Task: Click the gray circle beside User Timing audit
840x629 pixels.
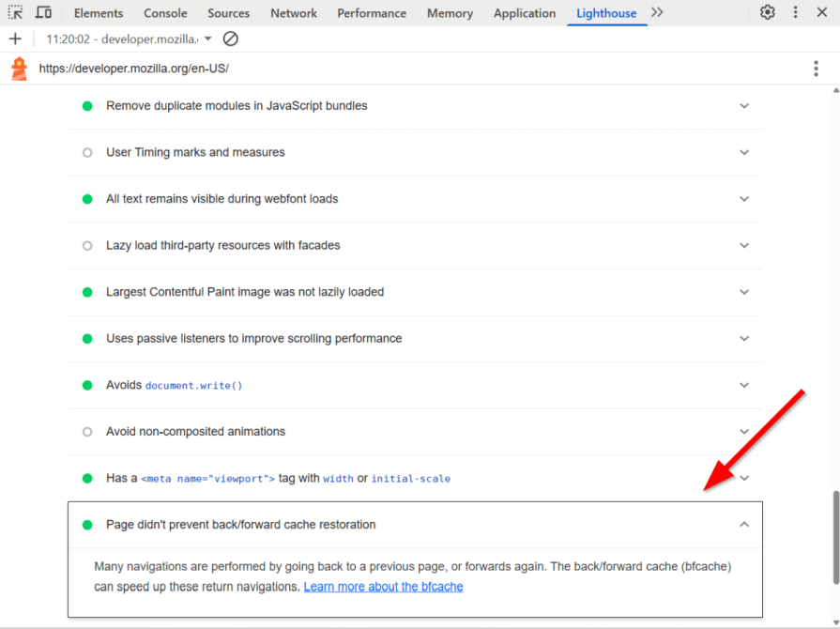Action: click(86, 152)
